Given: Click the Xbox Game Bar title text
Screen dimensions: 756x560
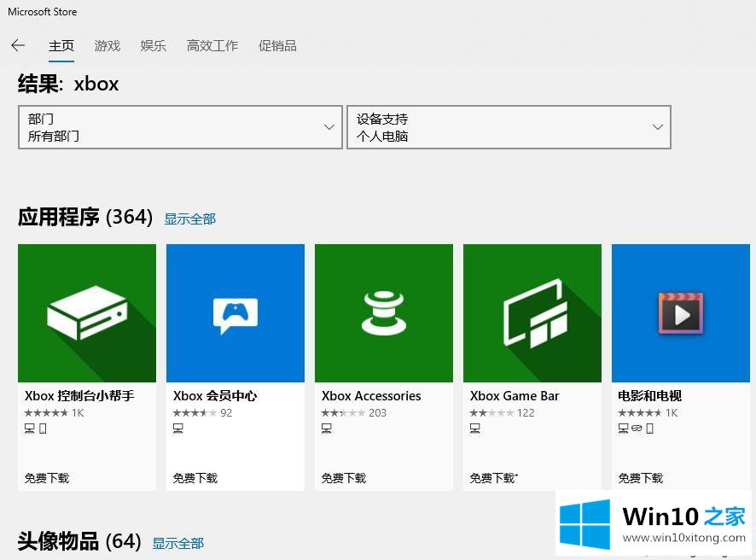Looking at the screenshot, I should tap(515, 396).
